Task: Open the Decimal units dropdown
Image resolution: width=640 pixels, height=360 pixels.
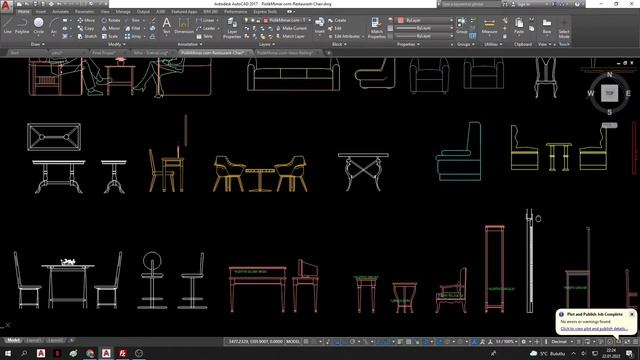Action: [562, 342]
